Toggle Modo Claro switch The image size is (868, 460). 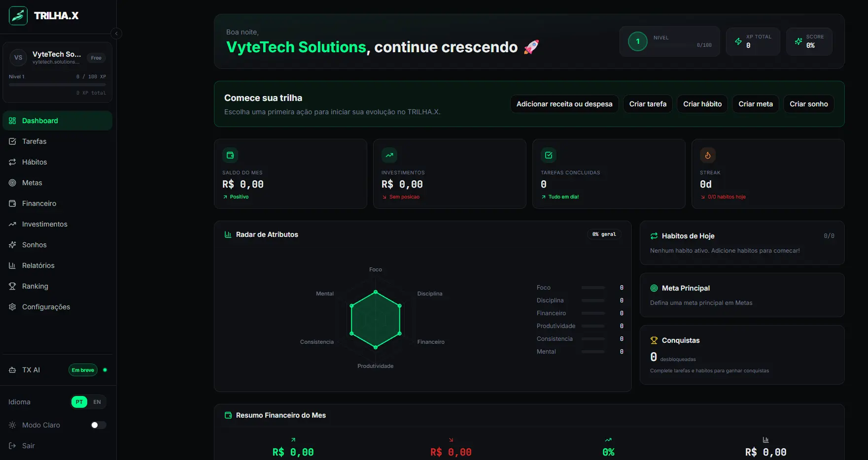point(98,425)
